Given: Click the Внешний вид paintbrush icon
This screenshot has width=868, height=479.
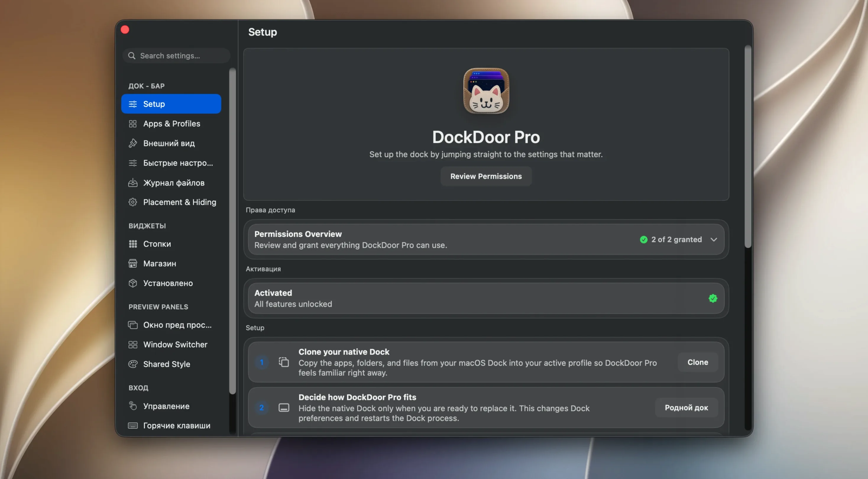Looking at the screenshot, I should pos(133,143).
